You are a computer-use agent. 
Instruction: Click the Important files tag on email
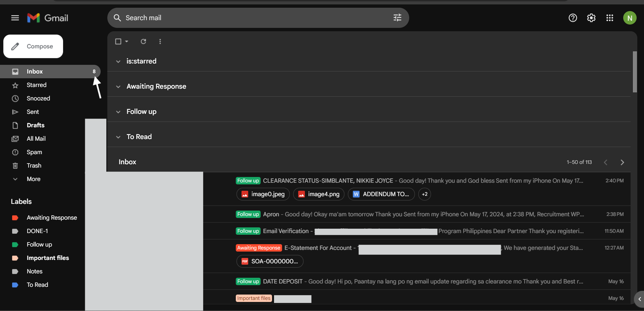(254, 298)
